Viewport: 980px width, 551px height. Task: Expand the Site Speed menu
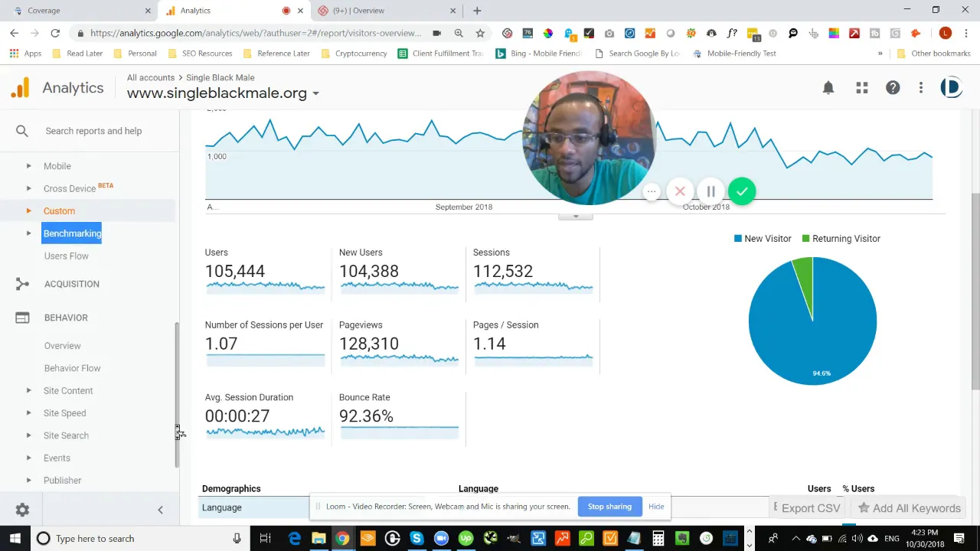(28, 413)
